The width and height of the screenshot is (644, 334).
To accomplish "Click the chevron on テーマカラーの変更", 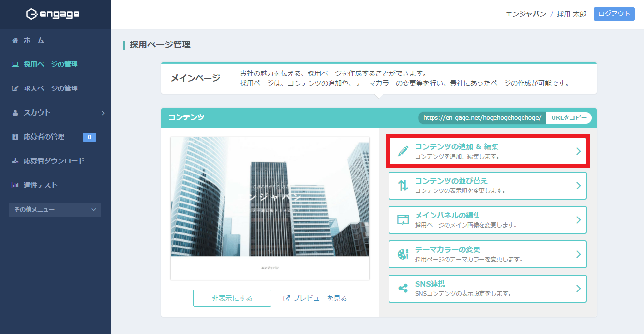I will click(x=578, y=254).
